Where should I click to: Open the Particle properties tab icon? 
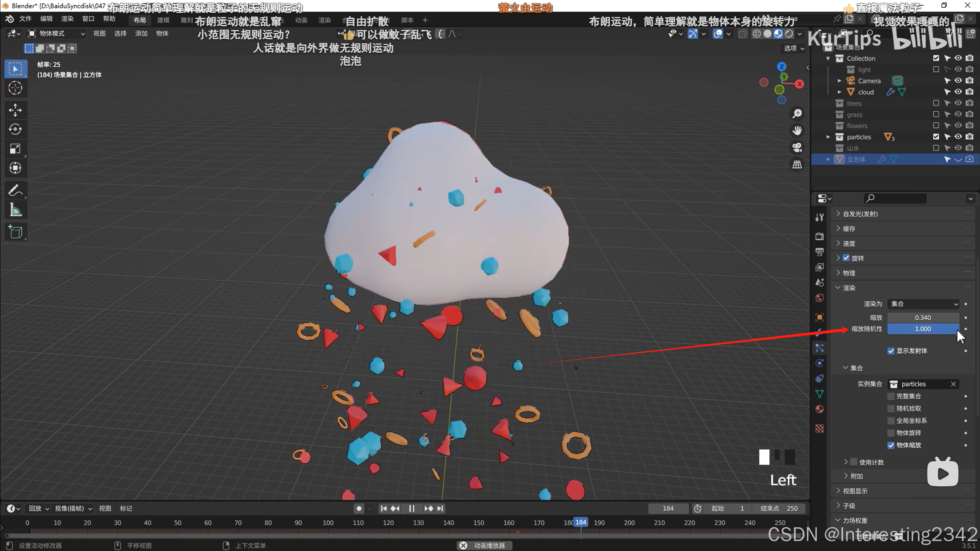pos(819,348)
